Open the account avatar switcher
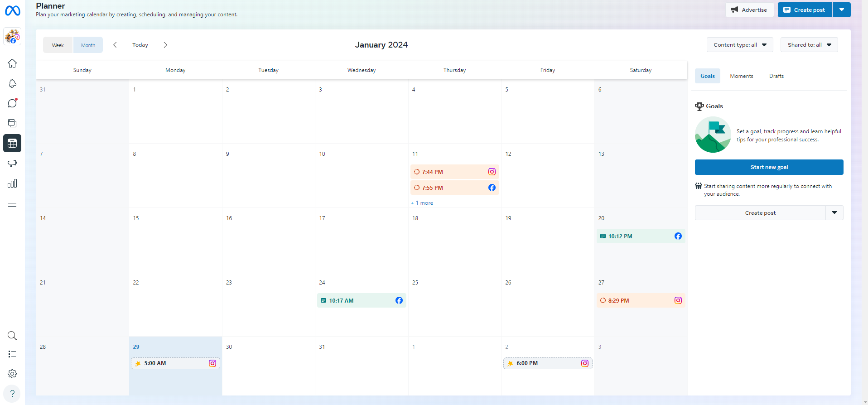Viewport: 868px width, 405px height. [x=12, y=37]
